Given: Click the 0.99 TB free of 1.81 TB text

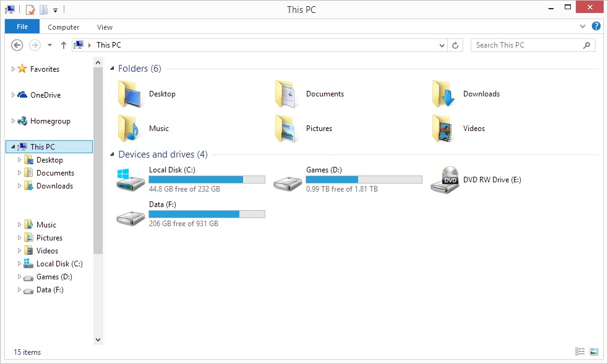Looking at the screenshot, I should 342,189.
